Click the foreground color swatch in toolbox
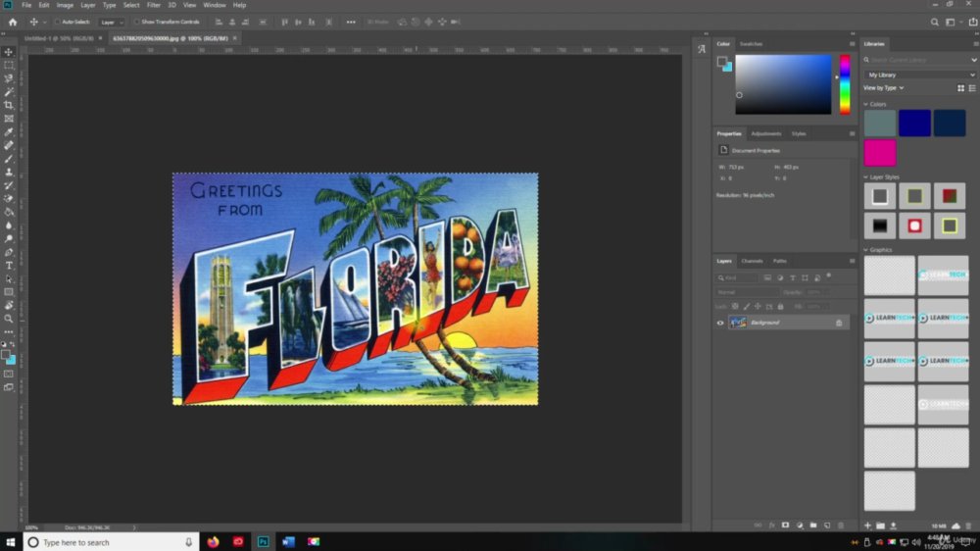 6,355
